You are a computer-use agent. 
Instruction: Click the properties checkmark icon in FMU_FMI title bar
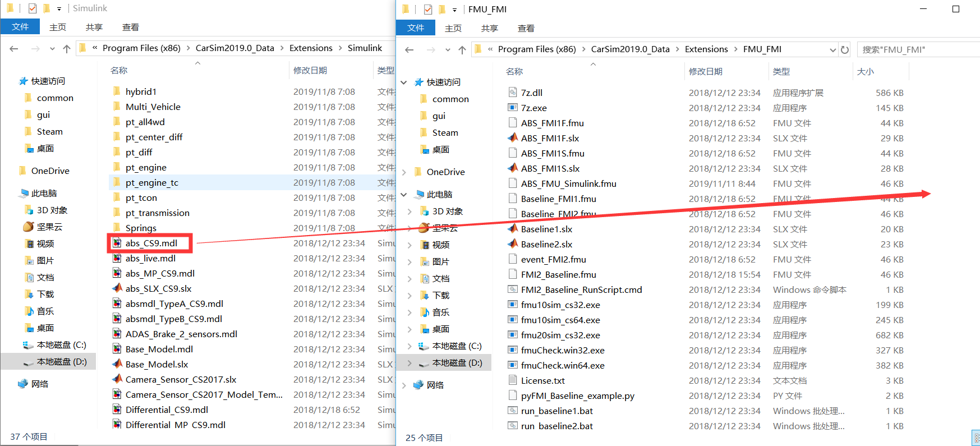(x=428, y=10)
